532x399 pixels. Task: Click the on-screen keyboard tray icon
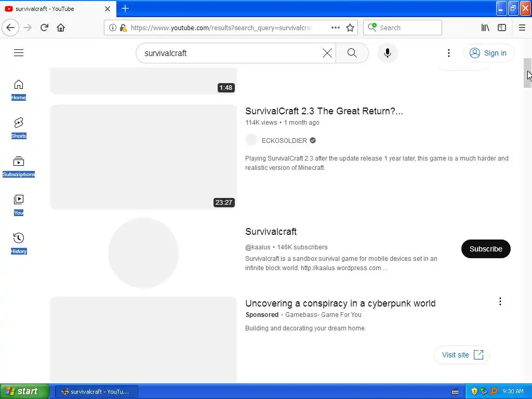(455, 392)
